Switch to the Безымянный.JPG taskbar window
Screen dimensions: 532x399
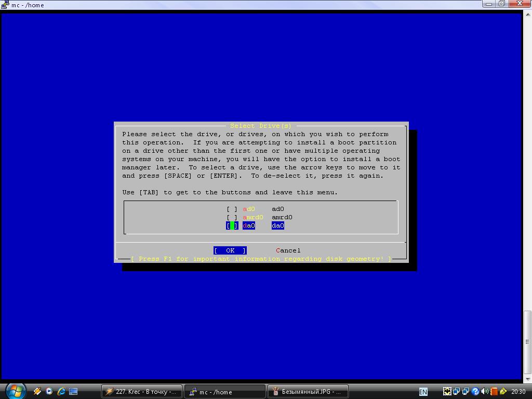(x=308, y=392)
